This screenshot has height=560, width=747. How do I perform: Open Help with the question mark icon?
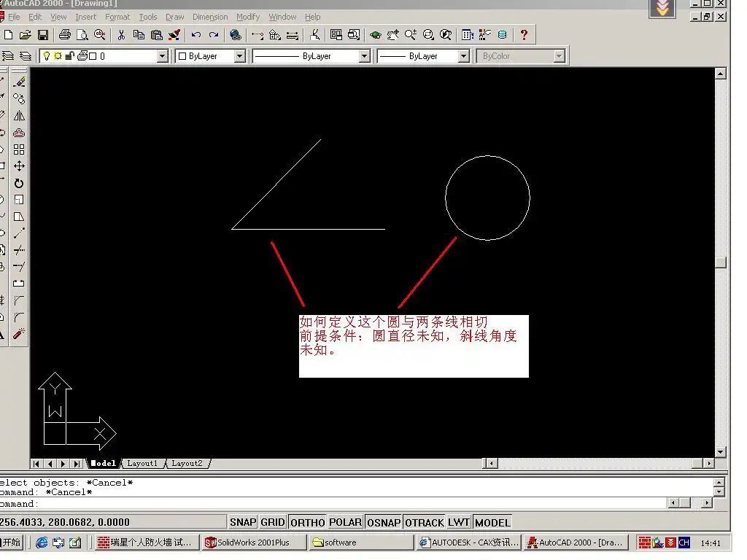(x=523, y=34)
